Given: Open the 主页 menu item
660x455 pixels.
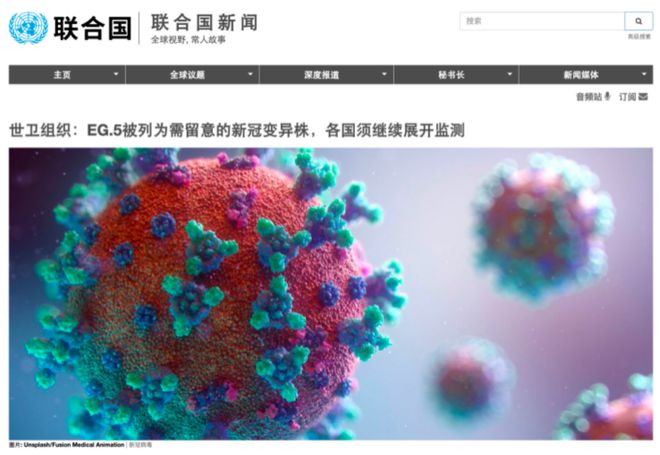Looking at the screenshot, I should coord(62,75).
